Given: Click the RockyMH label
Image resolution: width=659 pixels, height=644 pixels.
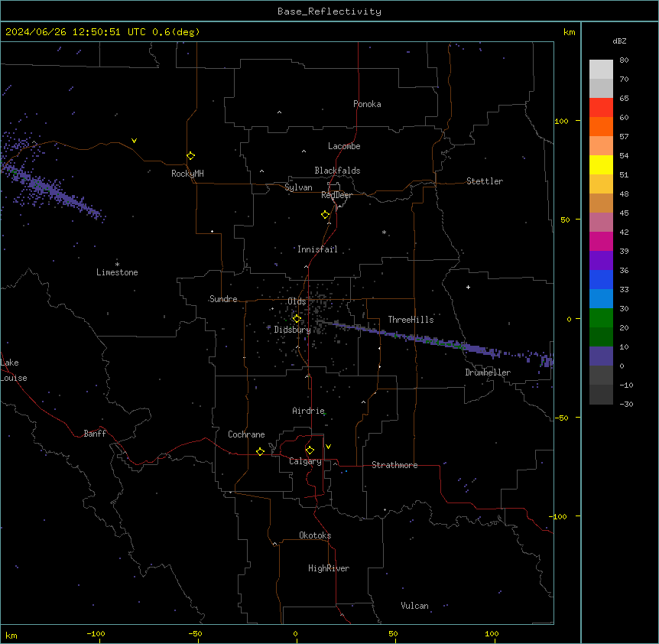Looking at the screenshot, I should (187, 174).
